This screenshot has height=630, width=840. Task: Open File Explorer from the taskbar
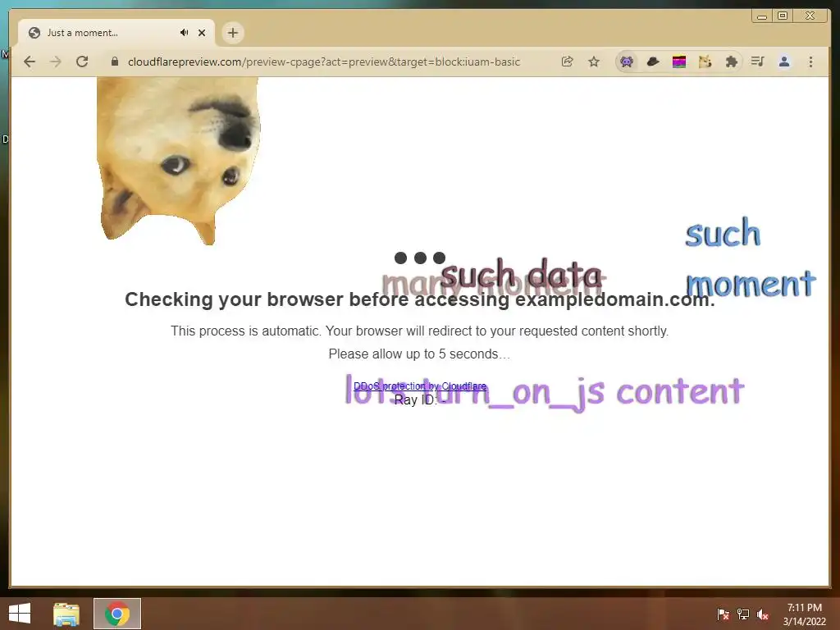point(66,614)
